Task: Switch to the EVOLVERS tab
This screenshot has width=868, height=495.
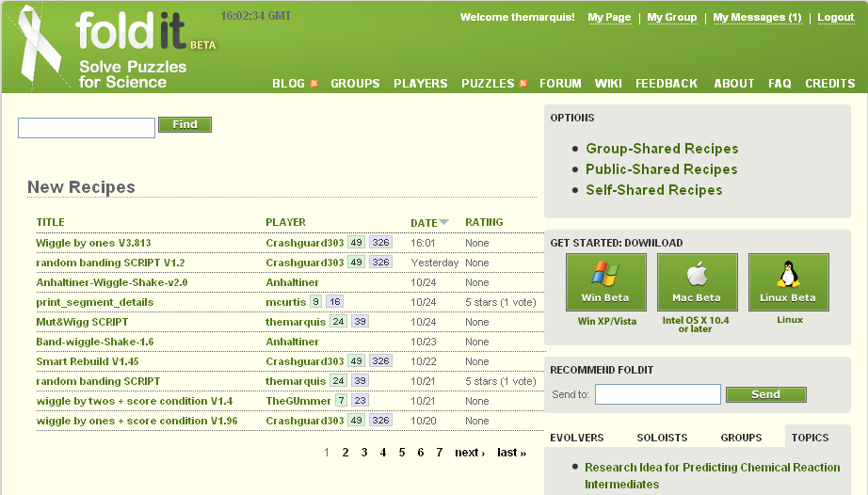Action: [577, 438]
